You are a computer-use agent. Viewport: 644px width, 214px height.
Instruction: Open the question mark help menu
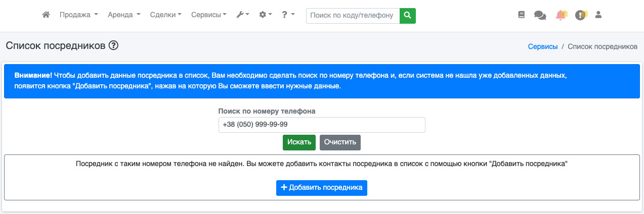click(x=288, y=15)
